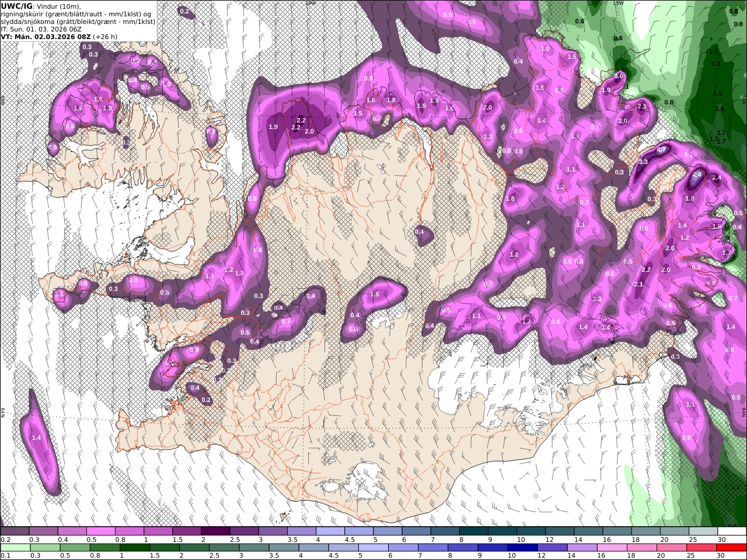Click the '2.1' precipitation value on the map

click(638, 285)
